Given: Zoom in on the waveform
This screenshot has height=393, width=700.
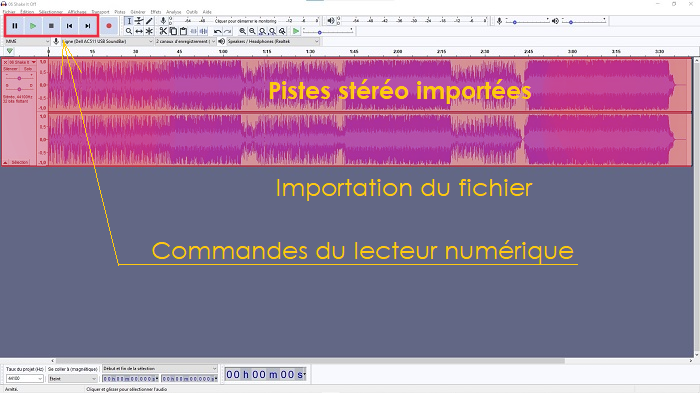Looking at the screenshot, I should [x=242, y=31].
